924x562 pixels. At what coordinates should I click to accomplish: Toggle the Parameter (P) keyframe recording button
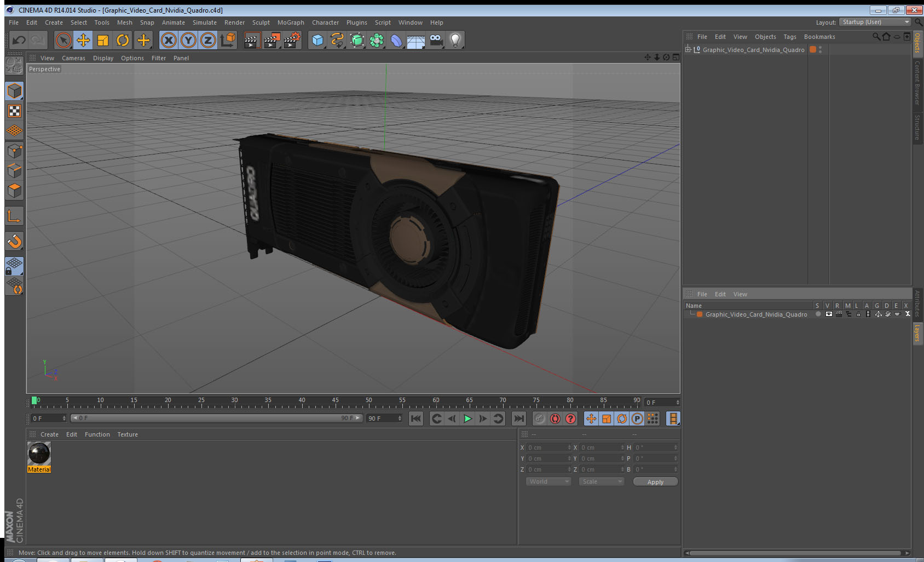click(x=637, y=418)
